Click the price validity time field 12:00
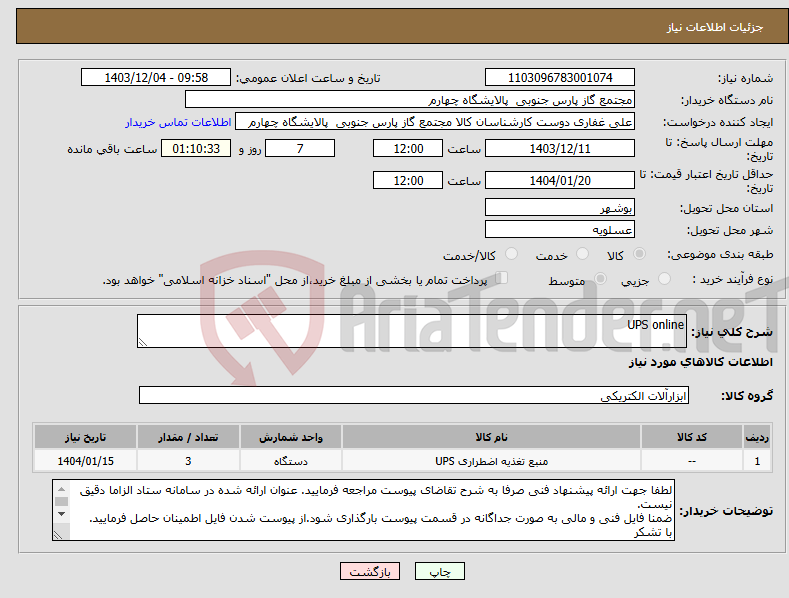789x598 pixels. click(x=408, y=180)
